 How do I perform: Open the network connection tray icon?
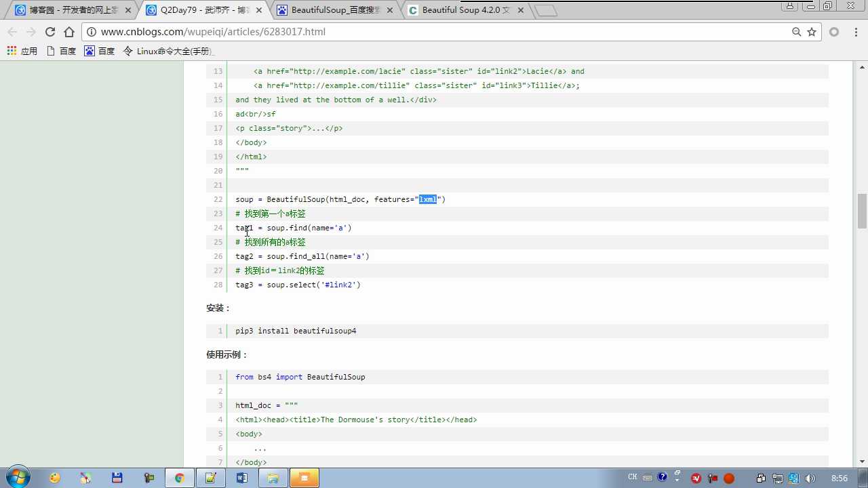coord(778,478)
